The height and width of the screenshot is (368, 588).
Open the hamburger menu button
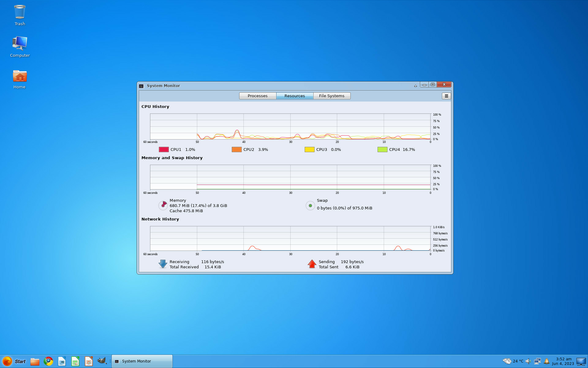point(446,96)
